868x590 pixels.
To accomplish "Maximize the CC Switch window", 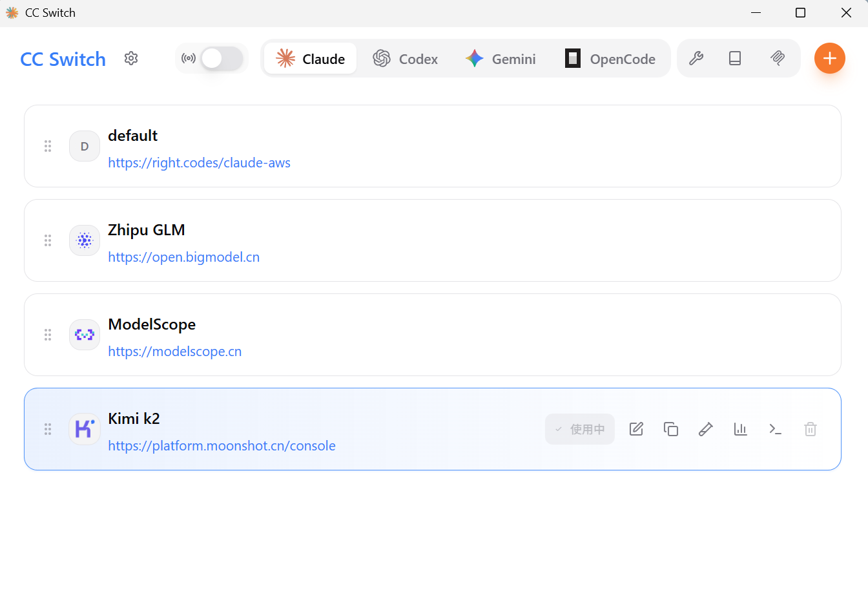I will (800, 13).
